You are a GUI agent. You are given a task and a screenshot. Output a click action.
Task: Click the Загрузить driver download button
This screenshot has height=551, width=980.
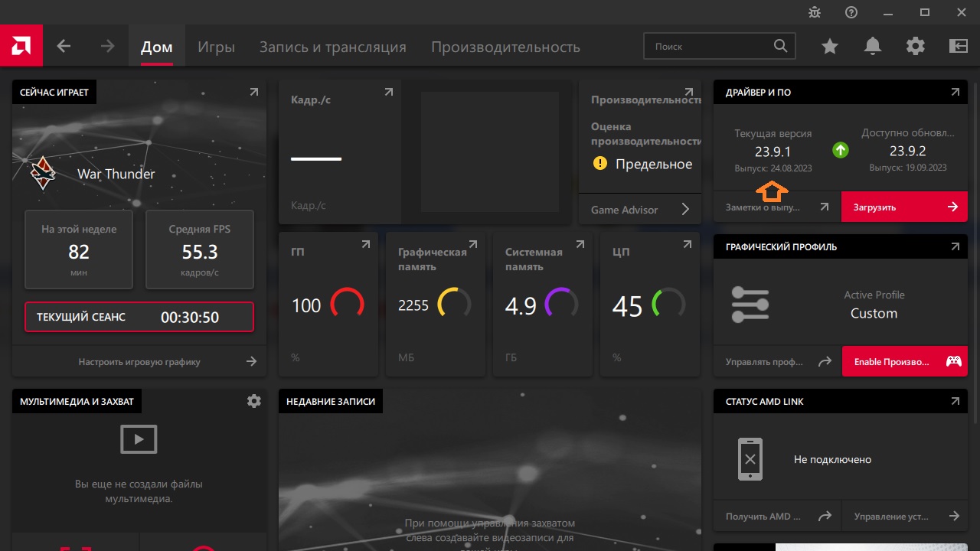pyautogui.click(x=904, y=207)
